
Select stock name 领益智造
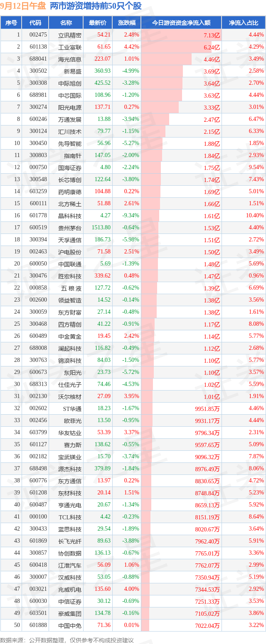(x=70, y=300)
